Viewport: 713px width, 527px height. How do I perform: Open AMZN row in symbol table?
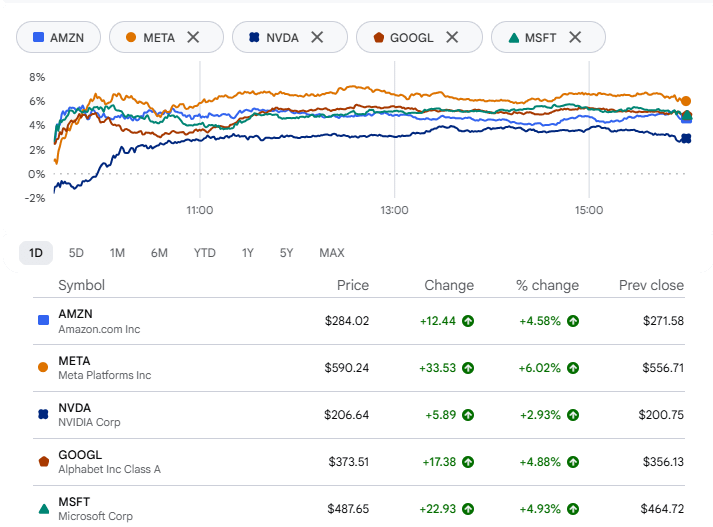(x=359, y=321)
